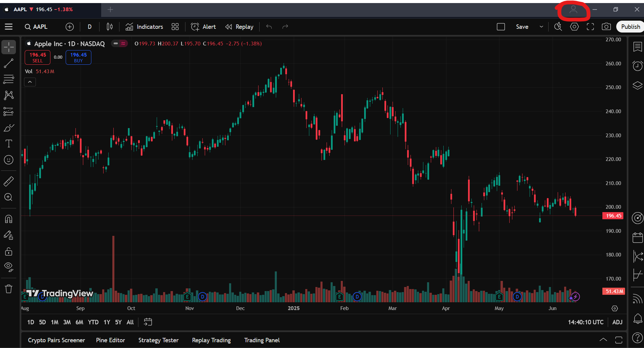Image resolution: width=644 pixels, height=348 pixels.
Task: Select the zoom in tool
Action: click(9, 197)
